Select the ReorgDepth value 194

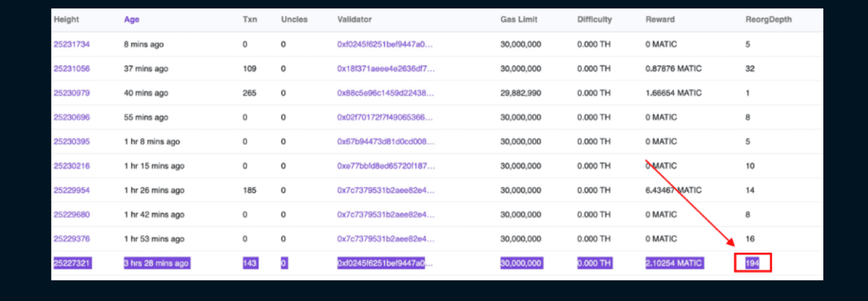coord(752,263)
